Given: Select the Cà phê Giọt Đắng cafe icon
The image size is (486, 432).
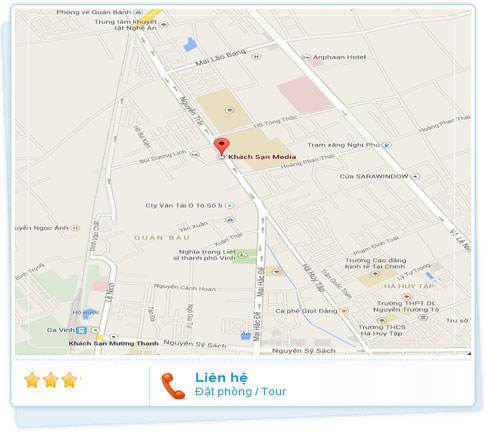Looking at the screenshot, I should click(344, 311).
